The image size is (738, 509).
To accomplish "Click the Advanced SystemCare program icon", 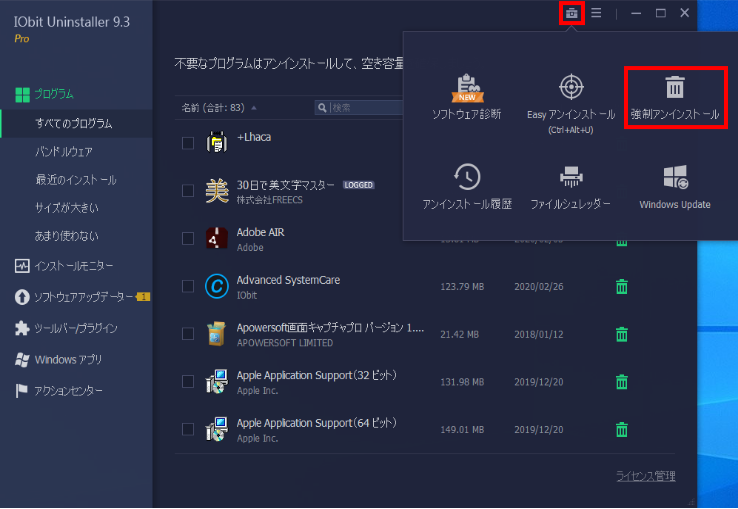I will click(217, 286).
